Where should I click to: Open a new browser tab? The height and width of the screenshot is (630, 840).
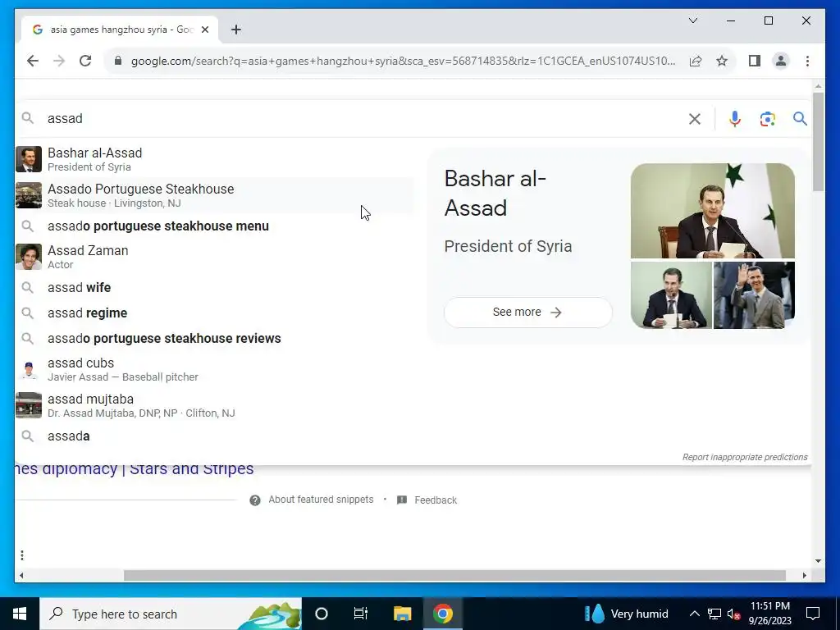236,30
